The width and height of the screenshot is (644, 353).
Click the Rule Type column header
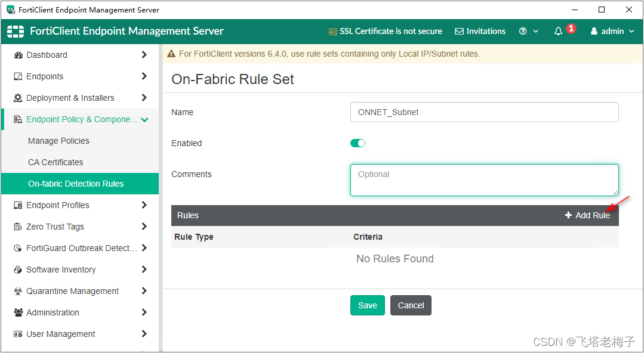pos(194,237)
